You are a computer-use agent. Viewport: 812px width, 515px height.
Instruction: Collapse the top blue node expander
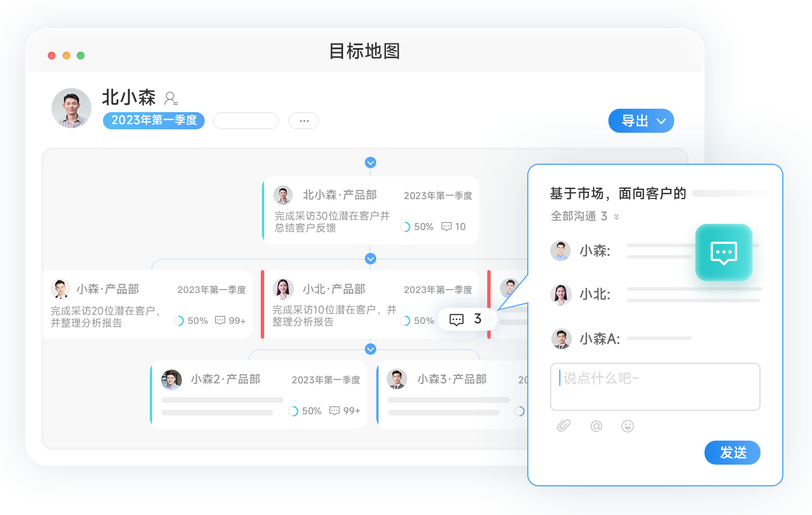click(371, 163)
